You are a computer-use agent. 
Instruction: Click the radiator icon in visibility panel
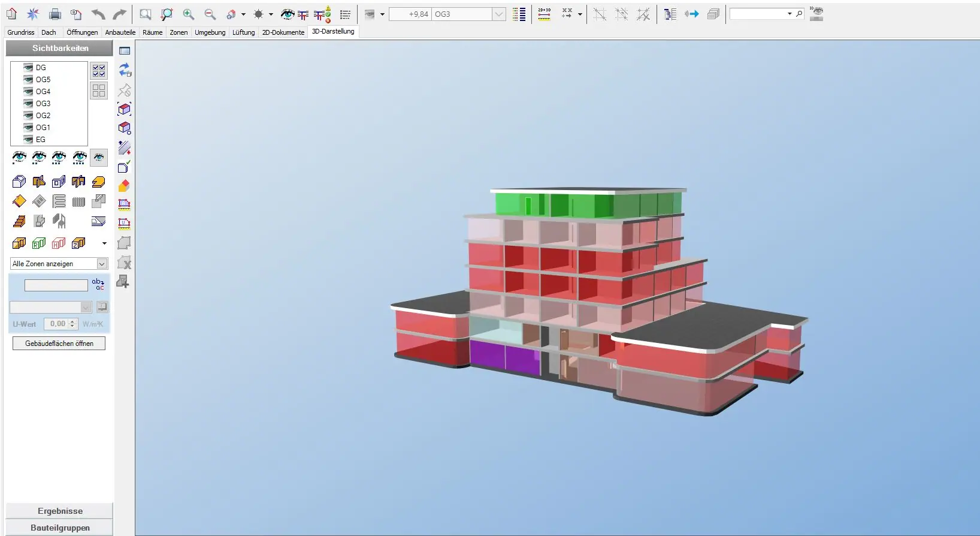click(78, 201)
